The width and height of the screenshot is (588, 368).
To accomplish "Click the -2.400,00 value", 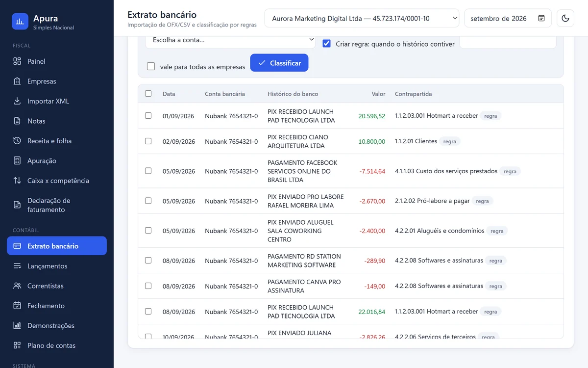I will click(372, 231).
